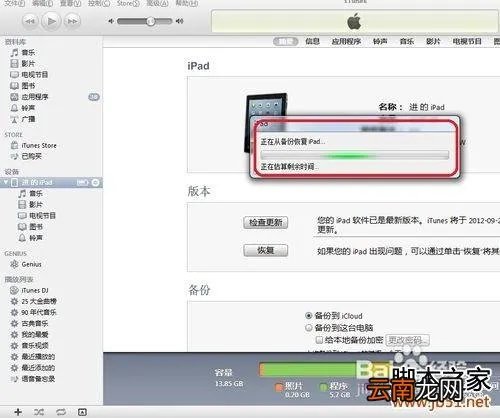Click the restore progress bar in dialog
Image resolution: width=500 pixels, height=418 pixels.
(355, 155)
